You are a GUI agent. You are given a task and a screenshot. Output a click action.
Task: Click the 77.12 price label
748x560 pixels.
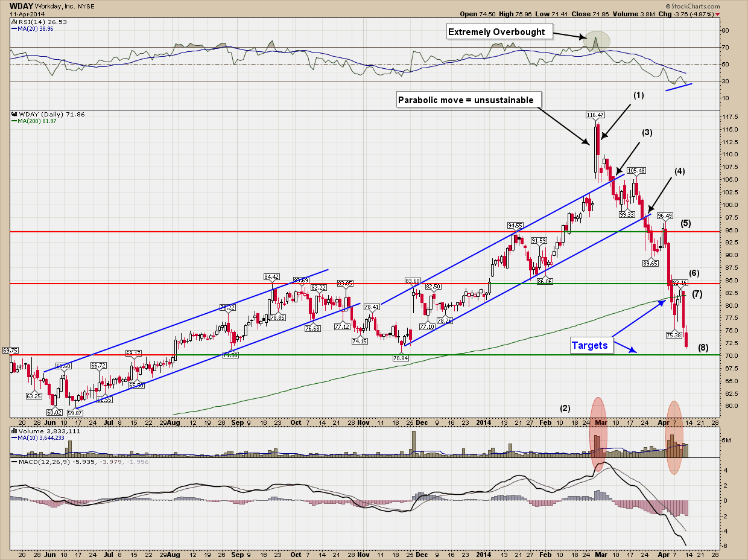(x=343, y=326)
